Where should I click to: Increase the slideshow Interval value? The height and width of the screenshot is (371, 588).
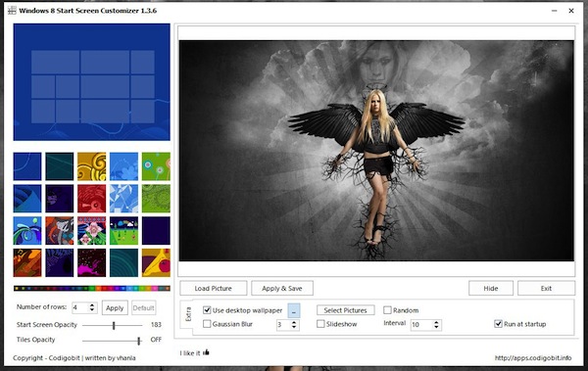click(436, 322)
